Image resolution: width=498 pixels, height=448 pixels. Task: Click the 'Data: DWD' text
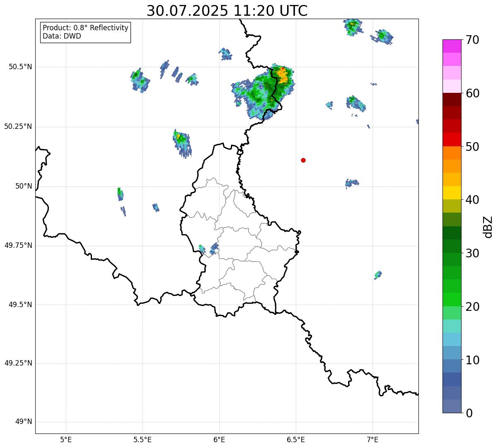[62, 36]
